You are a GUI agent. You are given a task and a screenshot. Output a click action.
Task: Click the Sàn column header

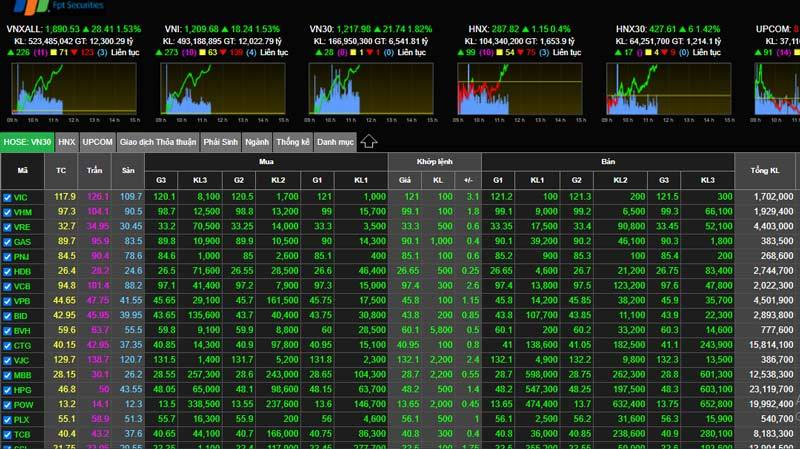point(128,170)
